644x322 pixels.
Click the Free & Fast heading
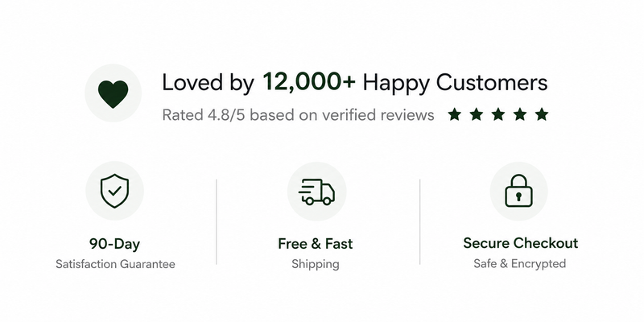316,244
